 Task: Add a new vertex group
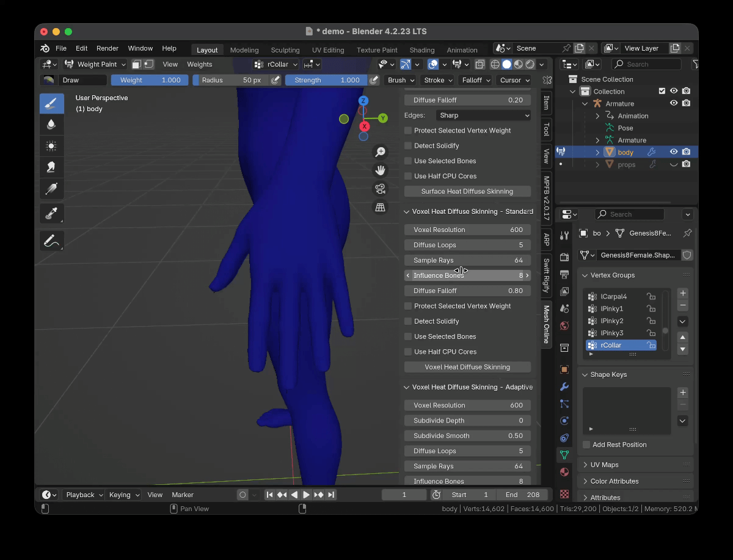[x=683, y=293]
